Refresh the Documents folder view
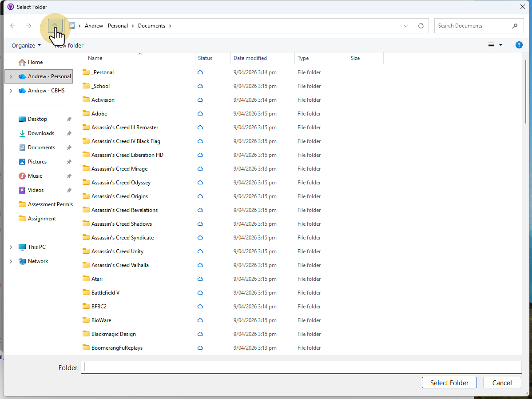Screen dimensions: 532x399 421,26
